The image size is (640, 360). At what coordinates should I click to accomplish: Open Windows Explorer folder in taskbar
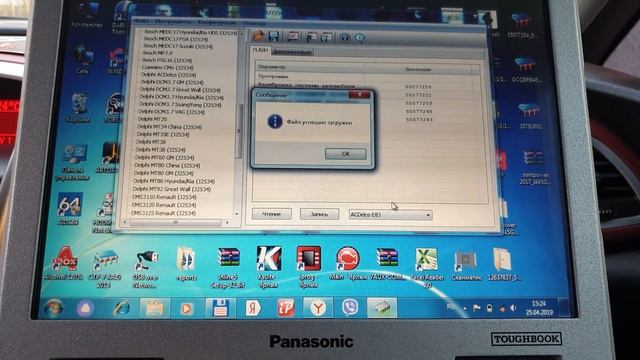(154, 308)
